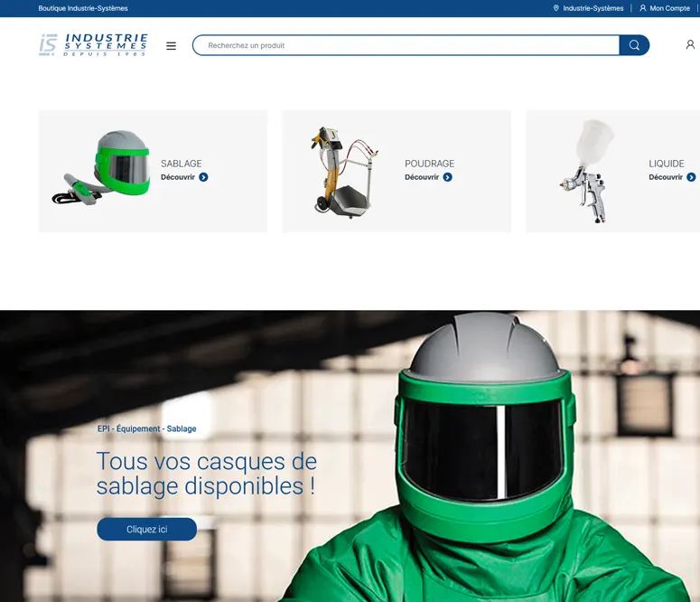This screenshot has width=700, height=602.
Task: Click the powder coating cart product image
Action: (x=345, y=172)
